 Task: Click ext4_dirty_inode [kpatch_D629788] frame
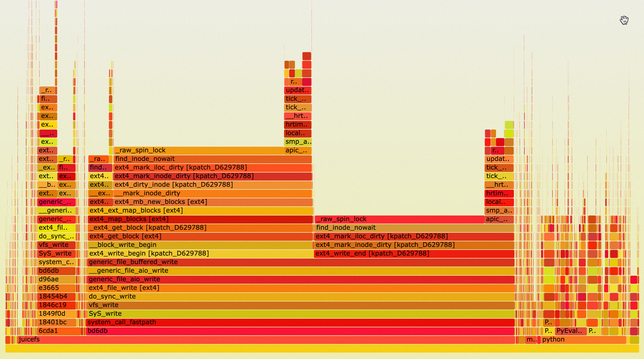(213, 185)
